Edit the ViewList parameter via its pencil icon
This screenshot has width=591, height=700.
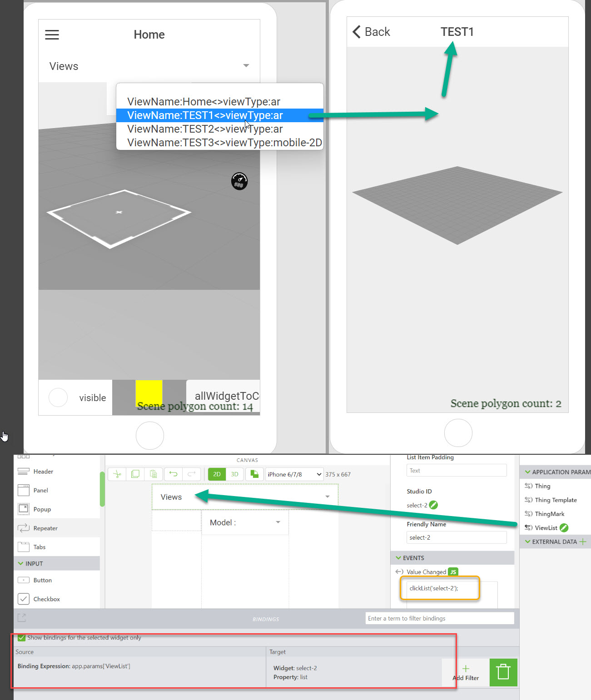coord(563,527)
